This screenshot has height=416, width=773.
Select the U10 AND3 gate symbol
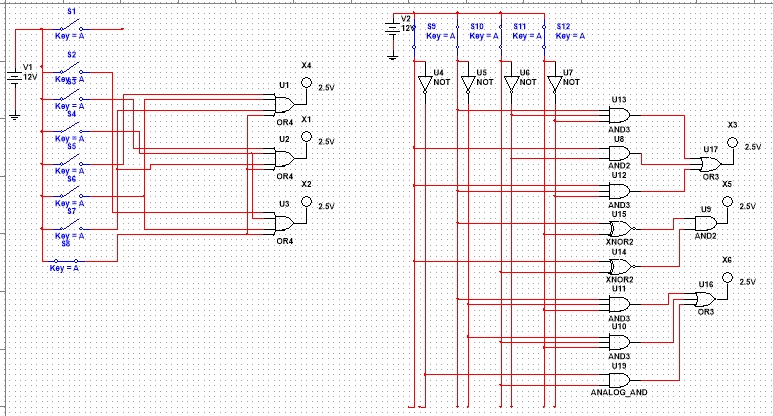(619, 342)
